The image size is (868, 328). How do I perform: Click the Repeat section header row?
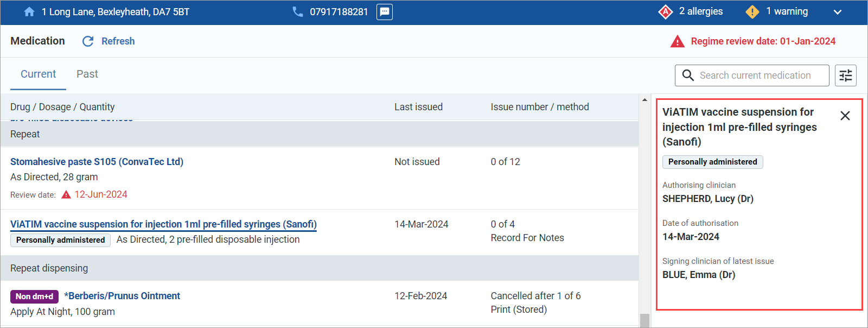pos(320,134)
